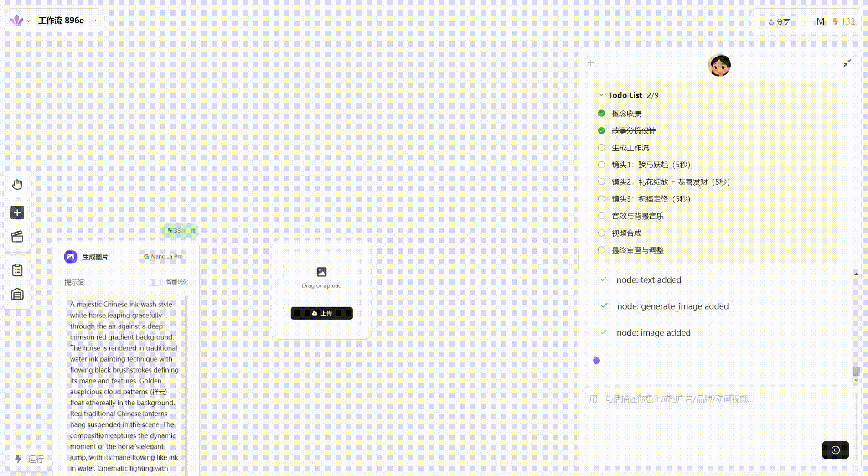
Task: Collapse the Todo List section
Action: pyautogui.click(x=601, y=95)
